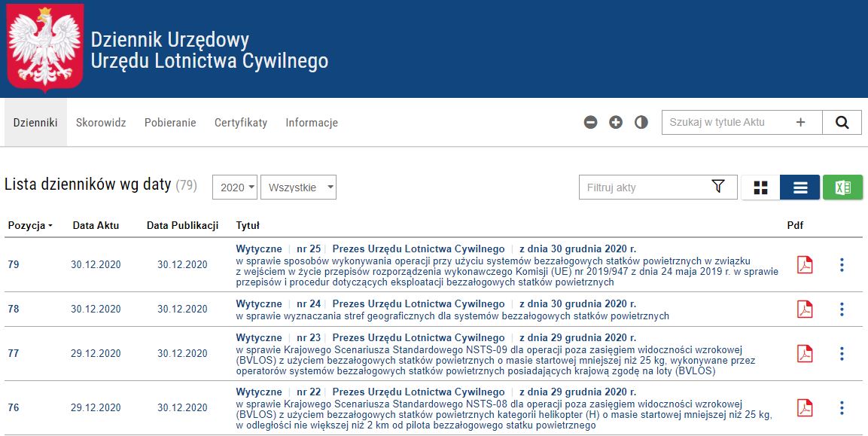Decrease font size with minus icon
The height and width of the screenshot is (436, 868).
pyautogui.click(x=591, y=123)
